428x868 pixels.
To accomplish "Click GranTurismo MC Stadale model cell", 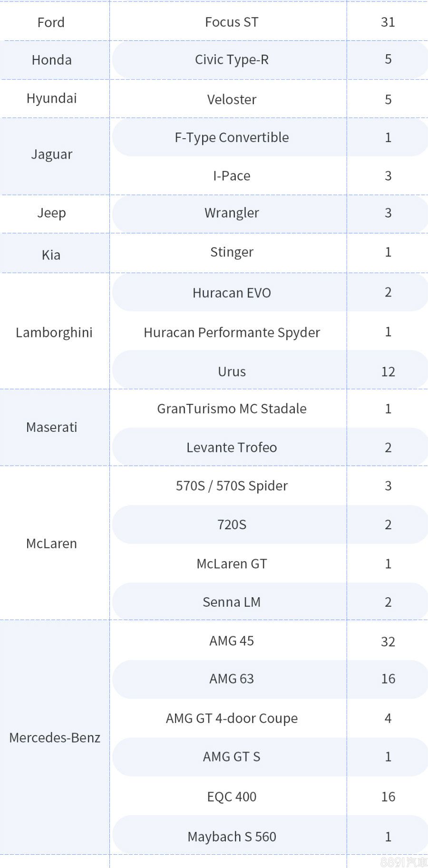I will [232, 409].
